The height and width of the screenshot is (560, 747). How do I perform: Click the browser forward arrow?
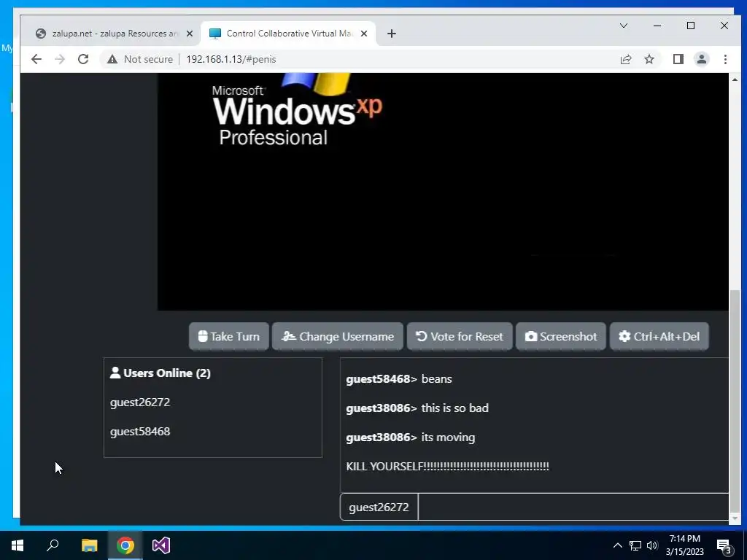pyautogui.click(x=60, y=59)
